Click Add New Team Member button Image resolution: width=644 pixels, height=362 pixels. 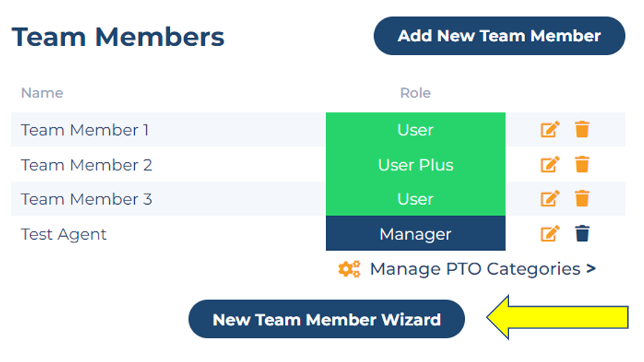(499, 36)
